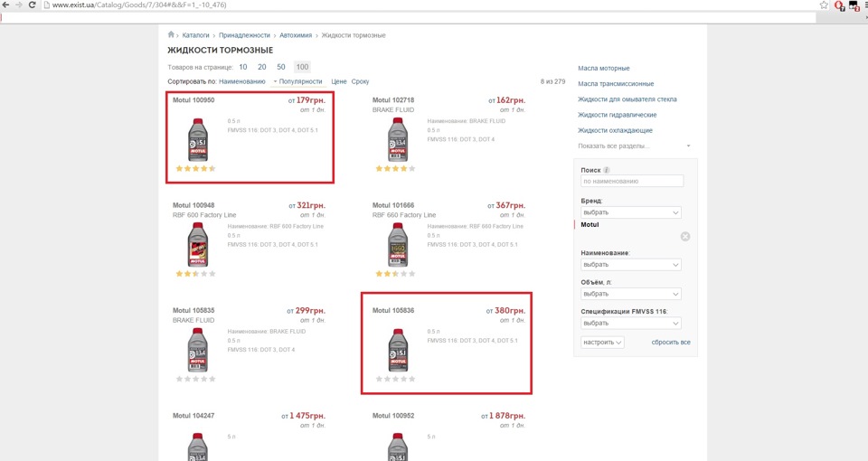Click price от 179грн.
The image size is (868, 461).
[x=307, y=100]
